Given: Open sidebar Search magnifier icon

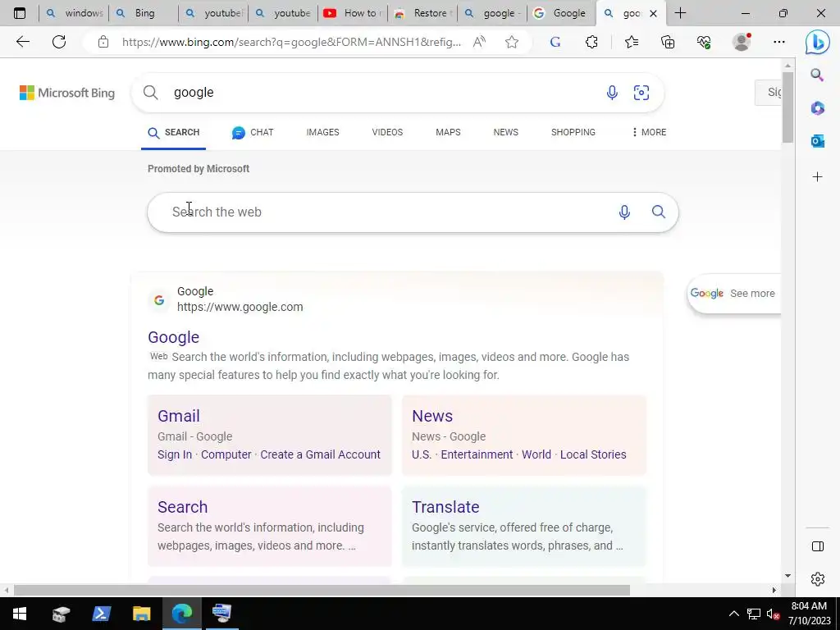Looking at the screenshot, I should [817, 75].
